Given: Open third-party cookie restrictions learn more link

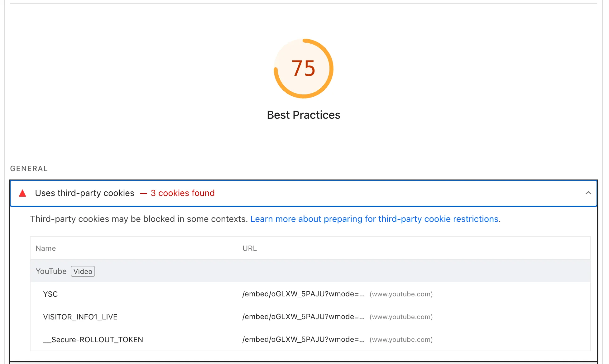Looking at the screenshot, I should pos(374,219).
